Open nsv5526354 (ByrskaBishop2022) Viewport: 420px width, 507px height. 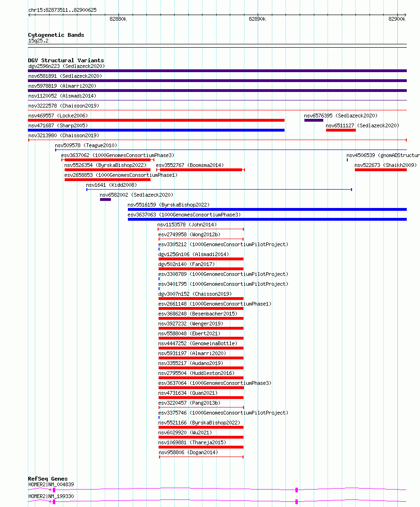[105, 165]
